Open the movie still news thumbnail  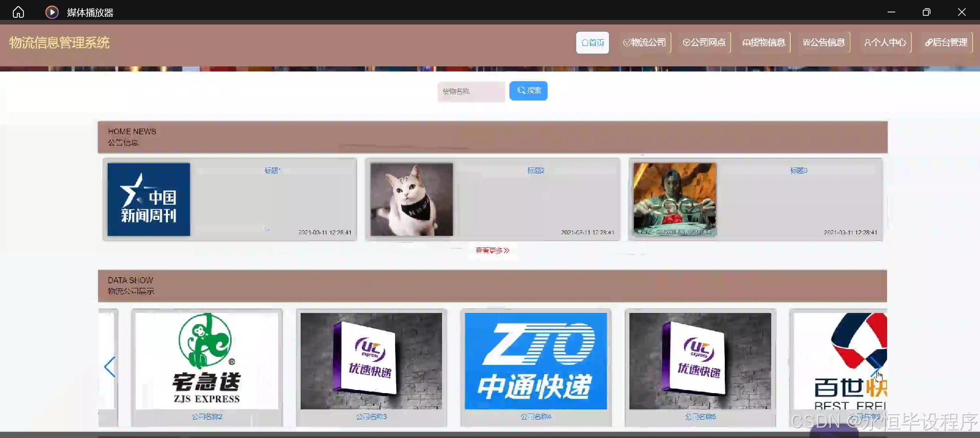674,199
